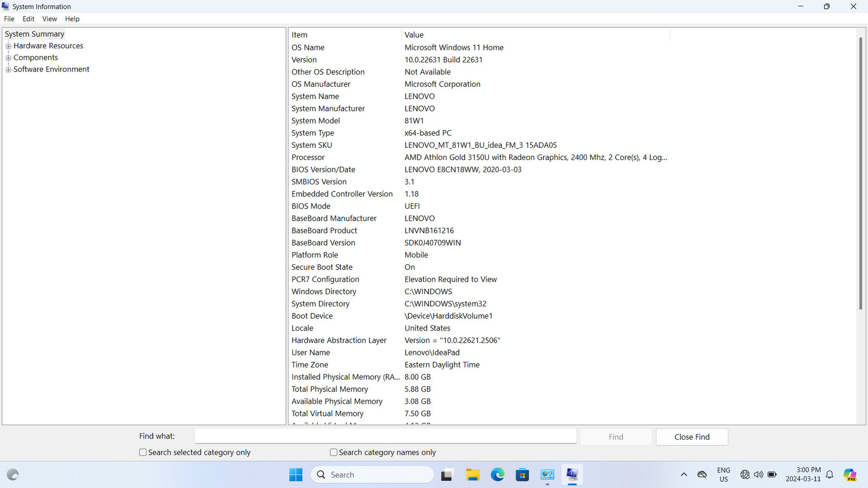Select the Secure Boot State row

479,267
